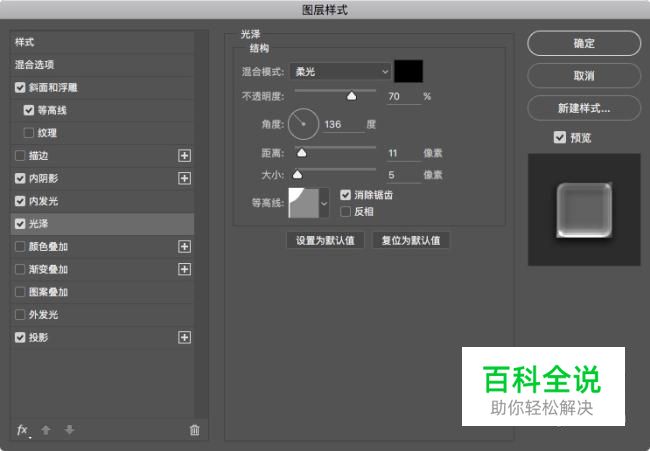Click the 不透明度 value field 70
Image resolution: width=650 pixels, height=451 pixels.
coord(404,97)
